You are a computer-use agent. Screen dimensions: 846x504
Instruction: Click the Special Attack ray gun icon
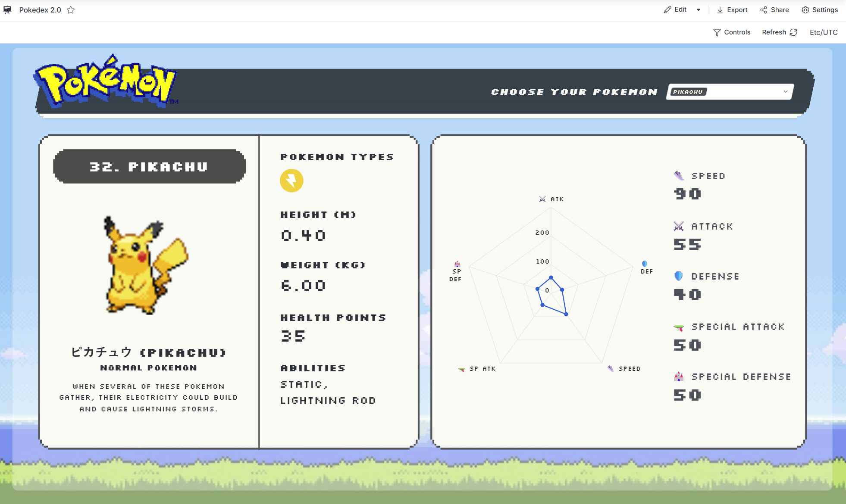(x=679, y=327)
